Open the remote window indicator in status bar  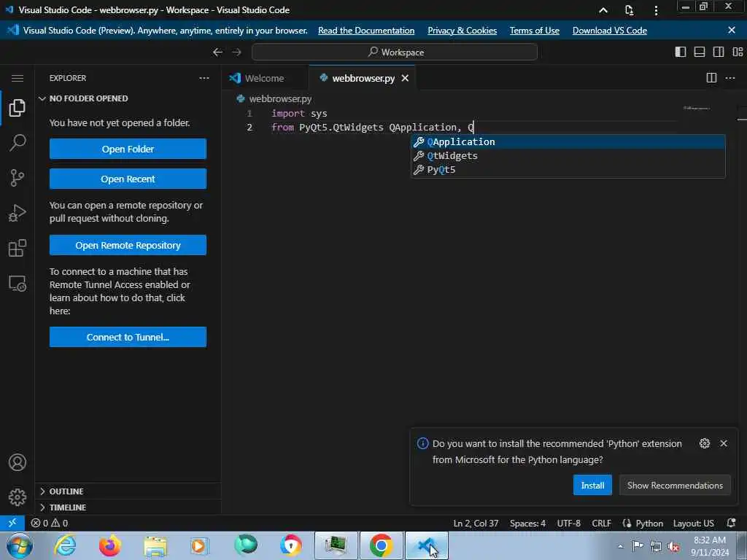coord(12,523)
